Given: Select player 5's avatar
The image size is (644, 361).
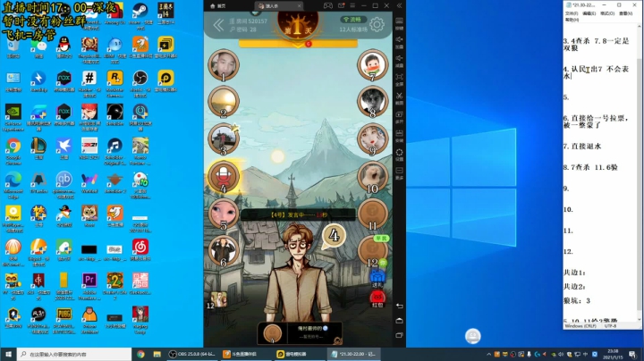Looking at the screenshot, I should 224,214.
